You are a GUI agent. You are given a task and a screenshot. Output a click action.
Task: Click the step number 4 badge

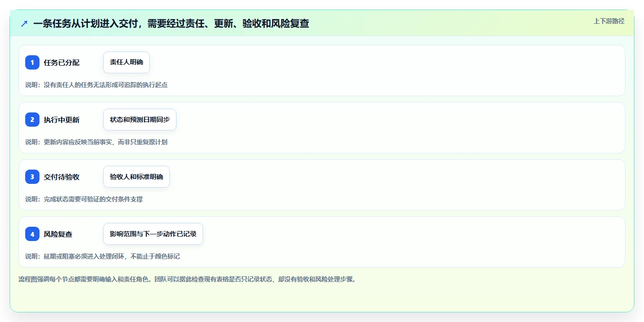pyautogui.click(x=32, y=234)
